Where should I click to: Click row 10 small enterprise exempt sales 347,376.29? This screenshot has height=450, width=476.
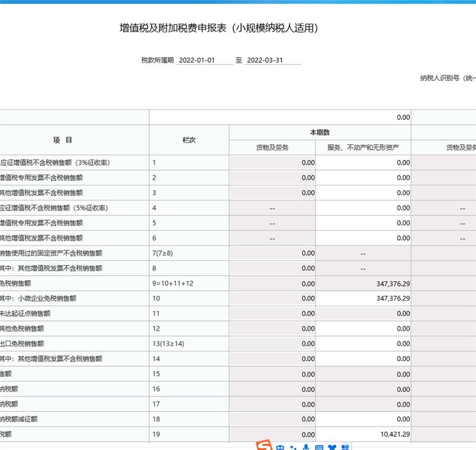pyautogui.click(x=363, y=298)
